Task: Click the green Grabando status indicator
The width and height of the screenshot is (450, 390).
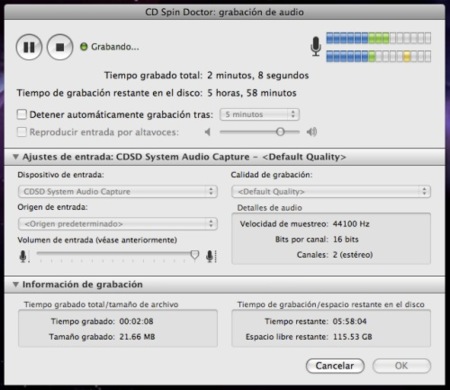Action: tap(84, 47)
